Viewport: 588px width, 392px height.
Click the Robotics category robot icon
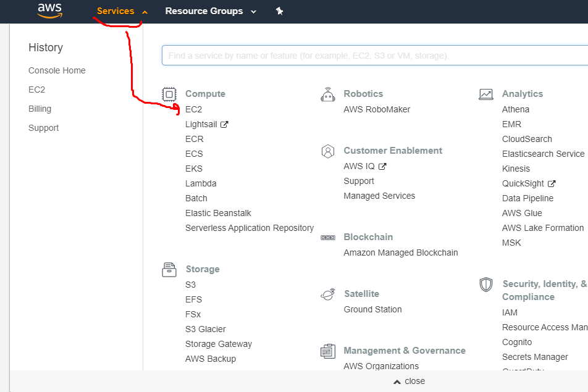[328, 94]
